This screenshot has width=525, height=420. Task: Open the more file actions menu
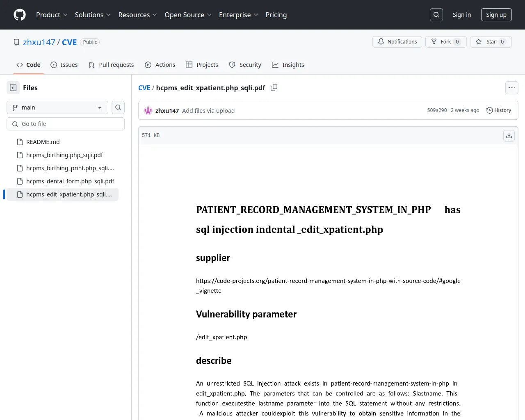coord(512,88)
